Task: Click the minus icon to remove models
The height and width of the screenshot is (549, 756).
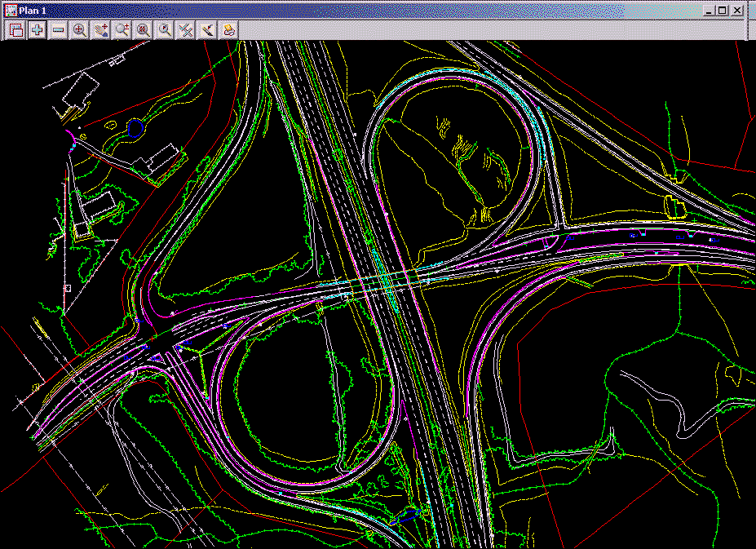Action: coord(59,30)
